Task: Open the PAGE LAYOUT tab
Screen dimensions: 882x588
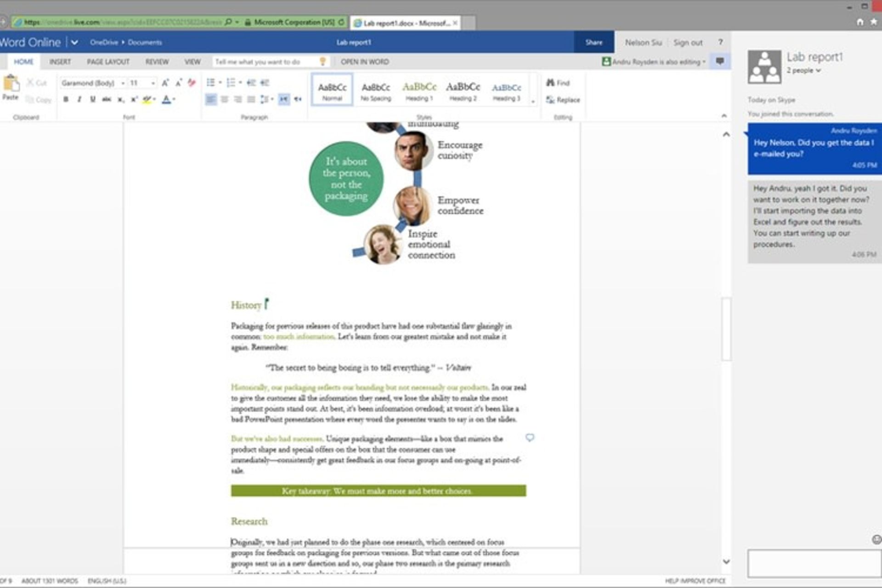Action: coord(108,62)
